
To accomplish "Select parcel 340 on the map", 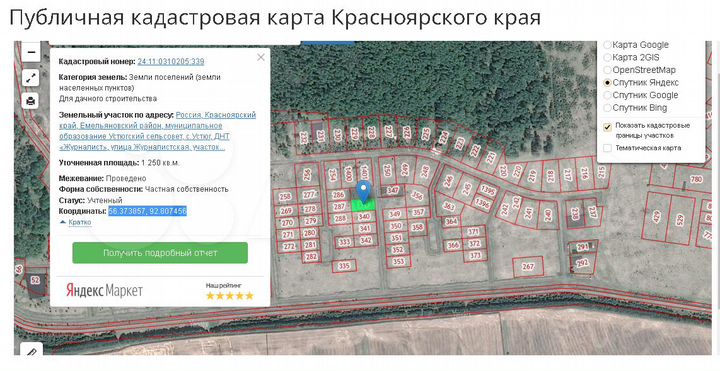I will click(x=364, y=217).
